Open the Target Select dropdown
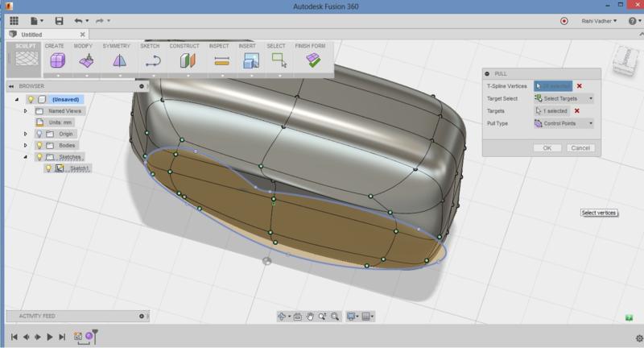The height and width of the screenshot is (348, 644). point(563,98)
